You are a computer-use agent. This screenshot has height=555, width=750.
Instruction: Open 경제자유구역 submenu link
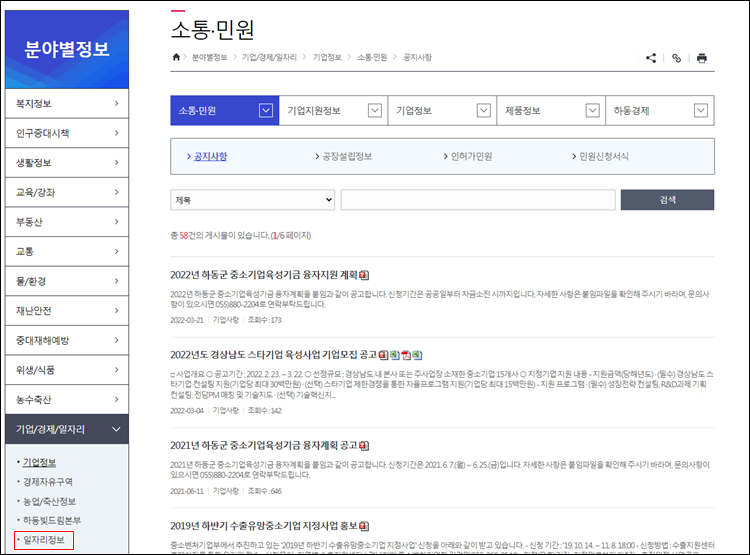48,482
